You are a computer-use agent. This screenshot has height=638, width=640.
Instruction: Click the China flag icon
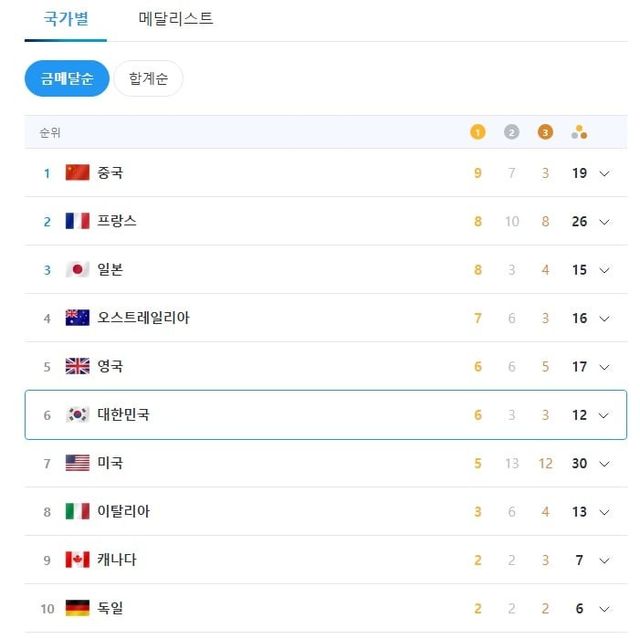point(77,173)
